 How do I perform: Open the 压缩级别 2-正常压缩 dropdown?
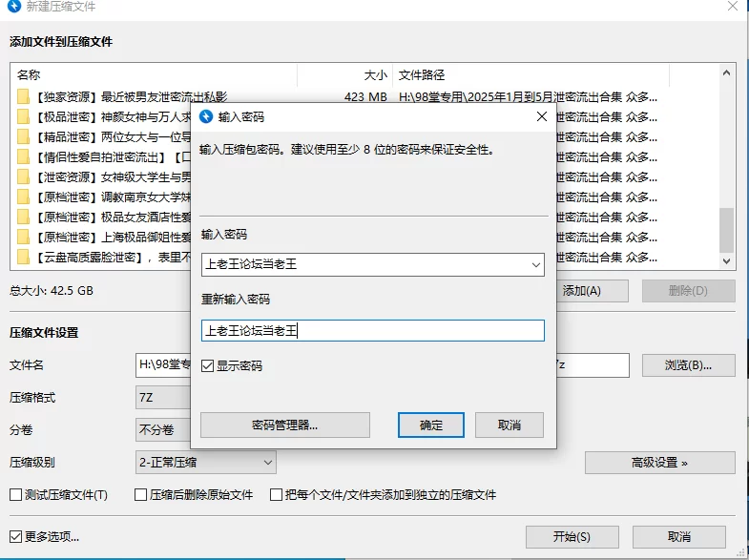pos(206,462)
